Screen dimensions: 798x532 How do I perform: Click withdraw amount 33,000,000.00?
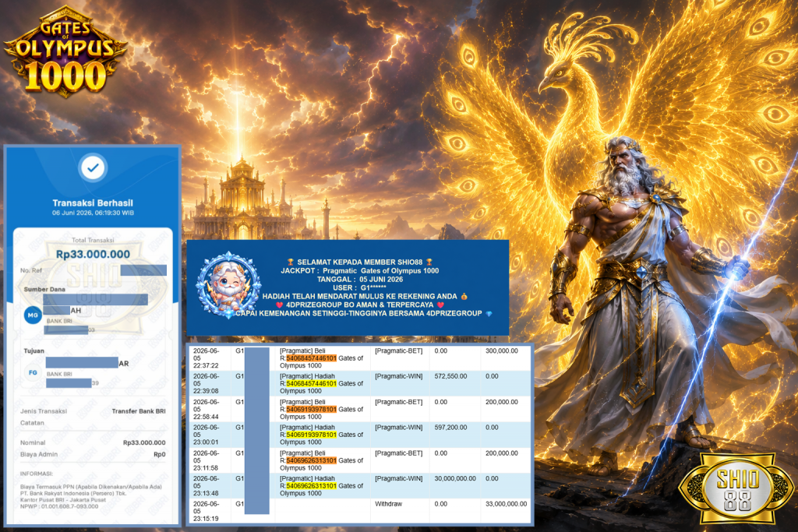(506, 504)
